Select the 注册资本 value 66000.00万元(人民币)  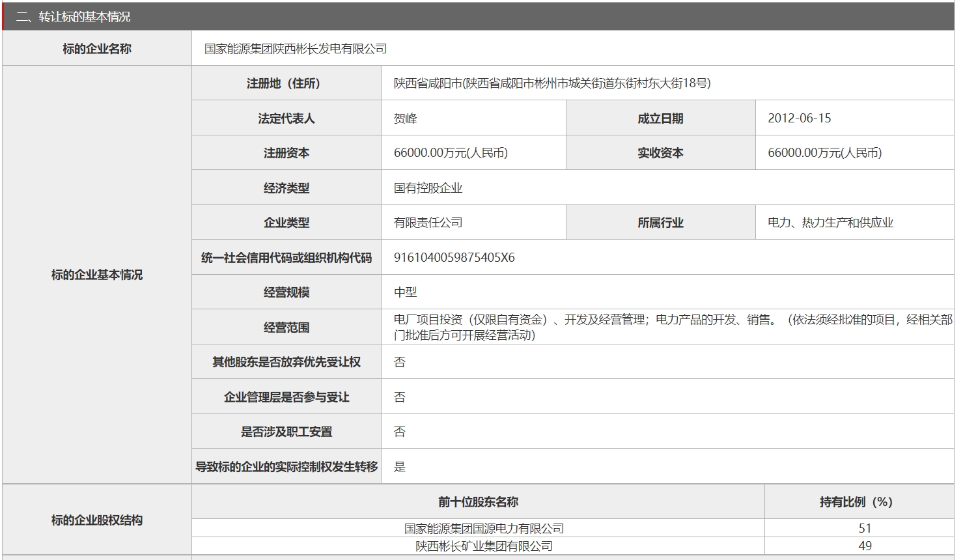451,153
